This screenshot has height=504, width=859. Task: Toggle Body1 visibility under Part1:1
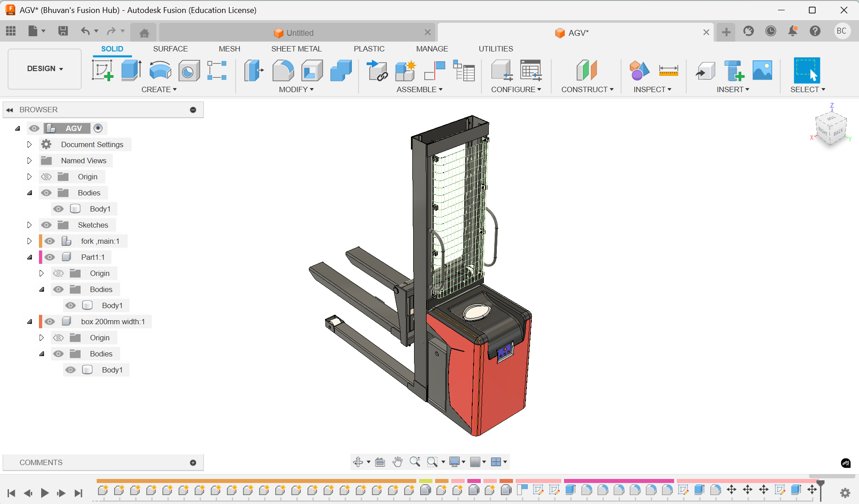tap(70, 305)
